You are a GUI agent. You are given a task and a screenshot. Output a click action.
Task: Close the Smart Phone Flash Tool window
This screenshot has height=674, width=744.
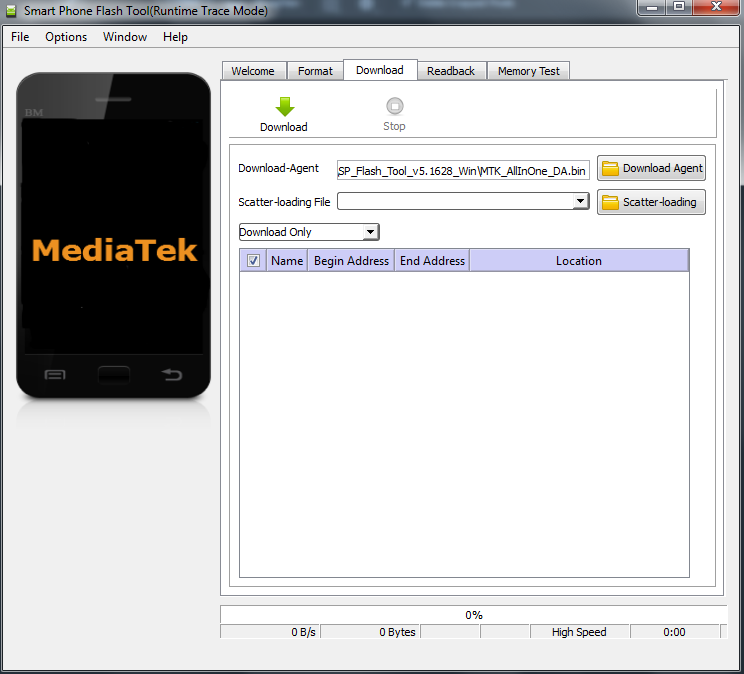[716, 8]
